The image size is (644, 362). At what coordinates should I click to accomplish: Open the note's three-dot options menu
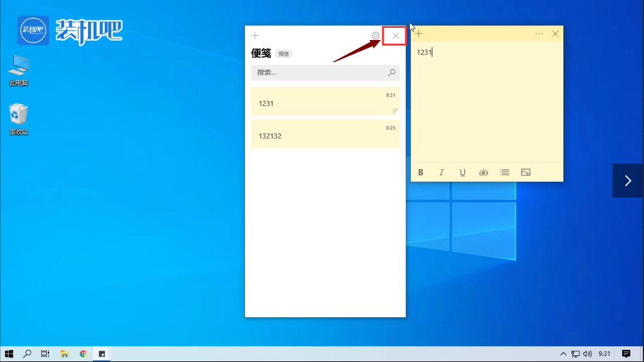(x=539, y=33)
